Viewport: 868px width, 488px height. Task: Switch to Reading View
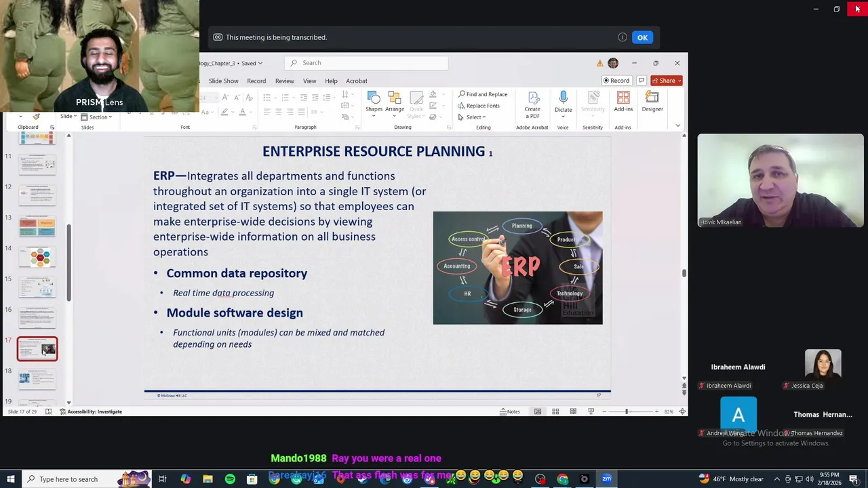click(573, 411)
